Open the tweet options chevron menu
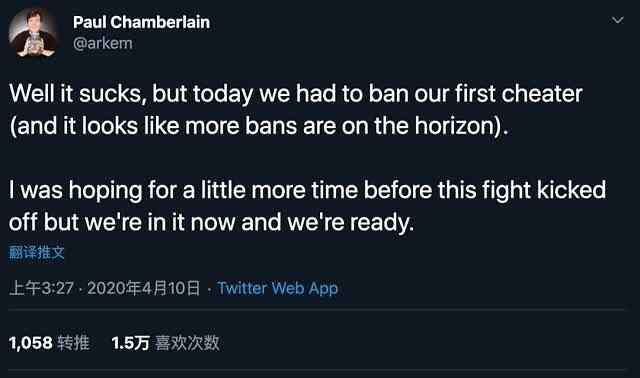 tap(618, 20)
